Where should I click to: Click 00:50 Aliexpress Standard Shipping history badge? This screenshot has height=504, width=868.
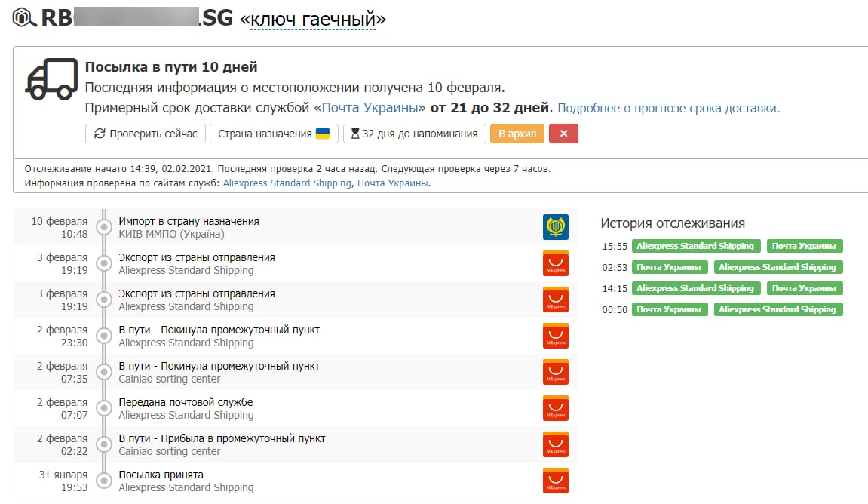pos(778,309)
